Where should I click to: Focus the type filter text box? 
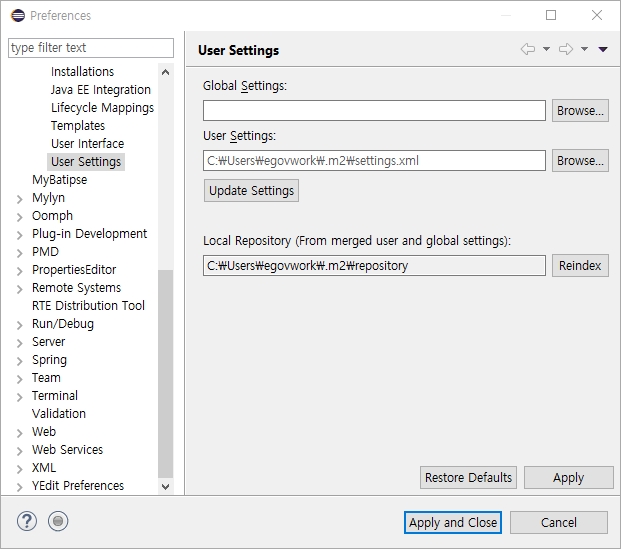coord(90,48)
